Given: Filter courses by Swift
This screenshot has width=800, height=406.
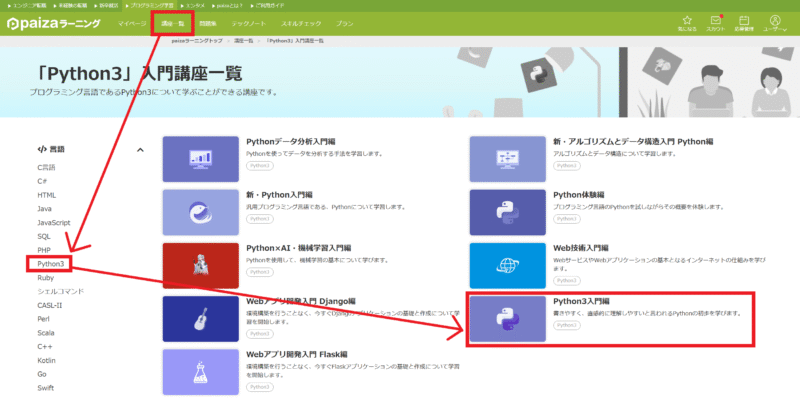Looking at the screenshot, I should point(45,388).
